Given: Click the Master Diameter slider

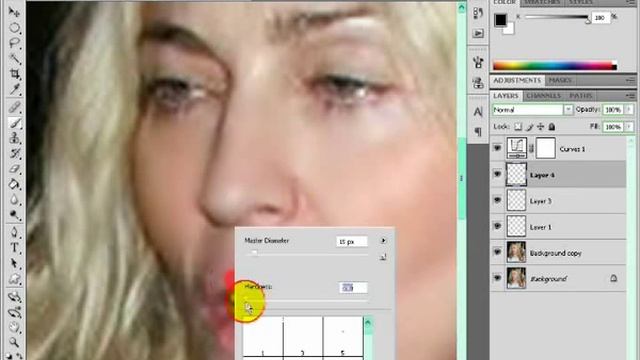Looking at the screenshot, I should (307, 254).
